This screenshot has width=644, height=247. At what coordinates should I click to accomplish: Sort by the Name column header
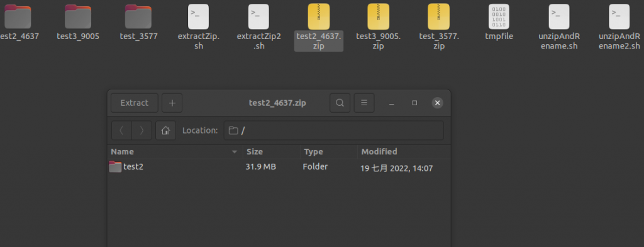point(175,151)
